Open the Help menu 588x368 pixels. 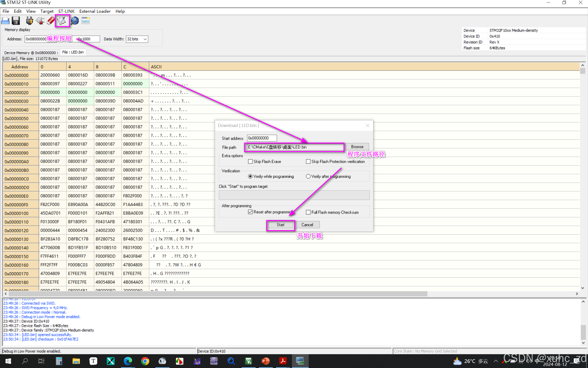click(120, 11)
